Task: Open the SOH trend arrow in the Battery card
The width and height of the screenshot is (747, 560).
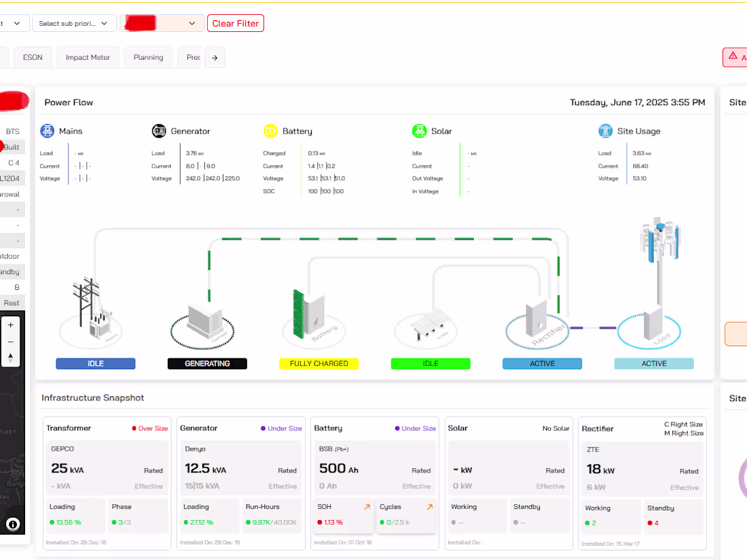Action: pyautogui.click(x=366, y=506)
